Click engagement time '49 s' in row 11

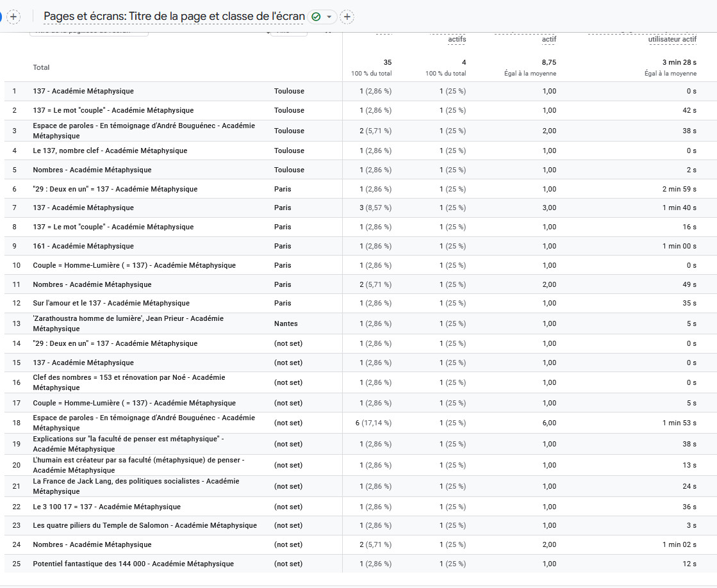coord(689,284)
